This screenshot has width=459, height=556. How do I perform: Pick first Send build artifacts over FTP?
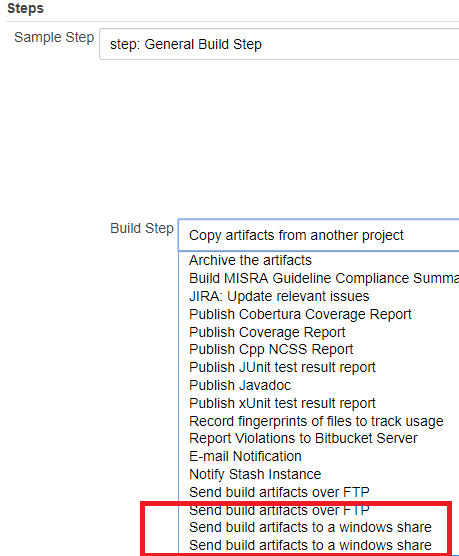click(x=319, y=492)
